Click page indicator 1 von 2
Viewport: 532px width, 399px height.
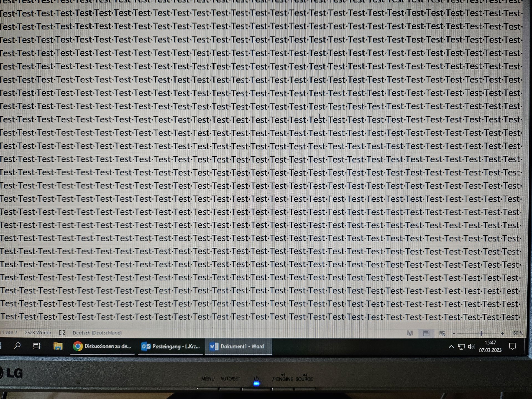click(x=9, y=332)
